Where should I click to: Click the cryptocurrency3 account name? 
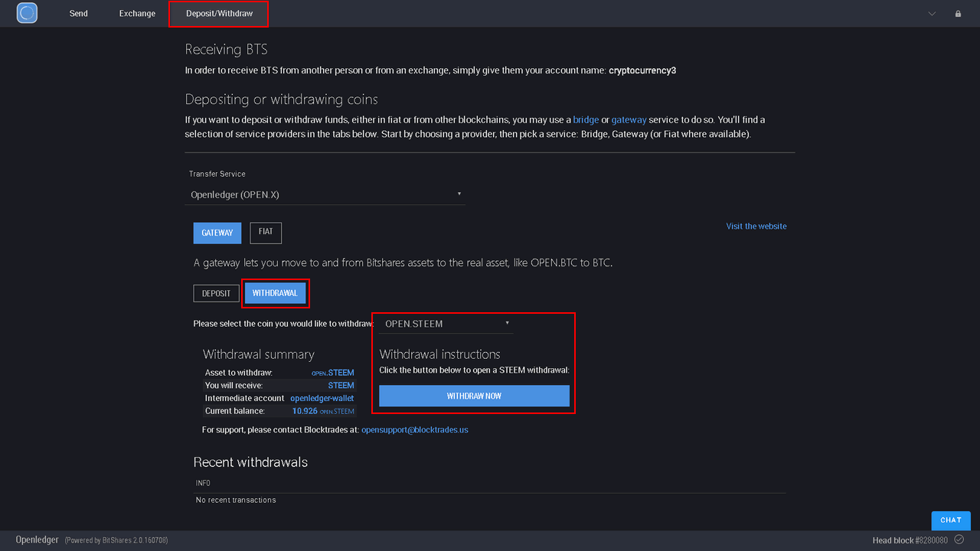[x=642, y=70]
